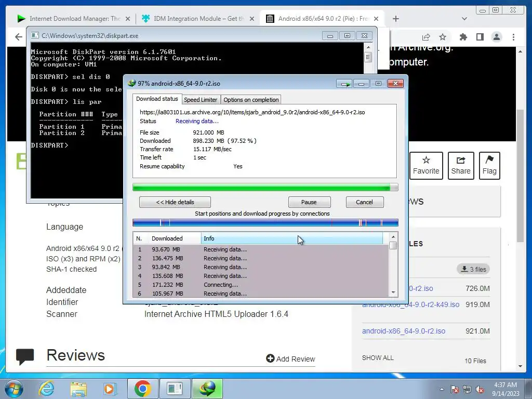Viewport: 532px width, 399px height.
Task: Click the Action Center flag tray icon
Action: click(454, 389)
